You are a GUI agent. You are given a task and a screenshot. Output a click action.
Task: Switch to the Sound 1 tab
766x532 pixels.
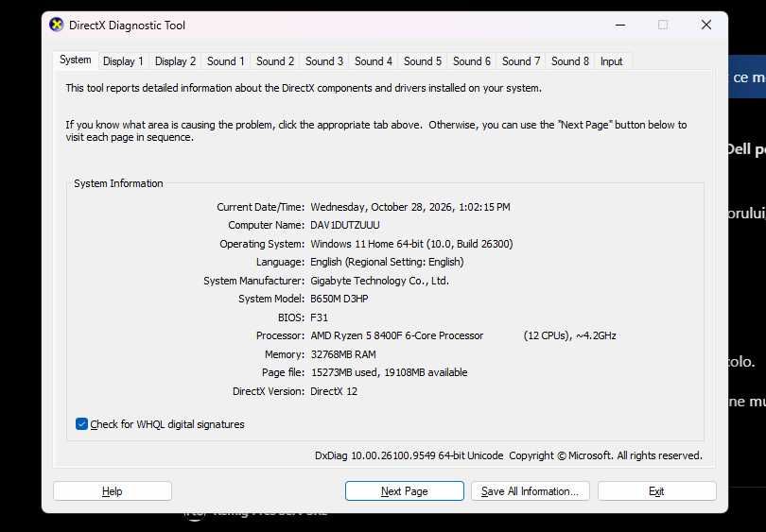226,61
